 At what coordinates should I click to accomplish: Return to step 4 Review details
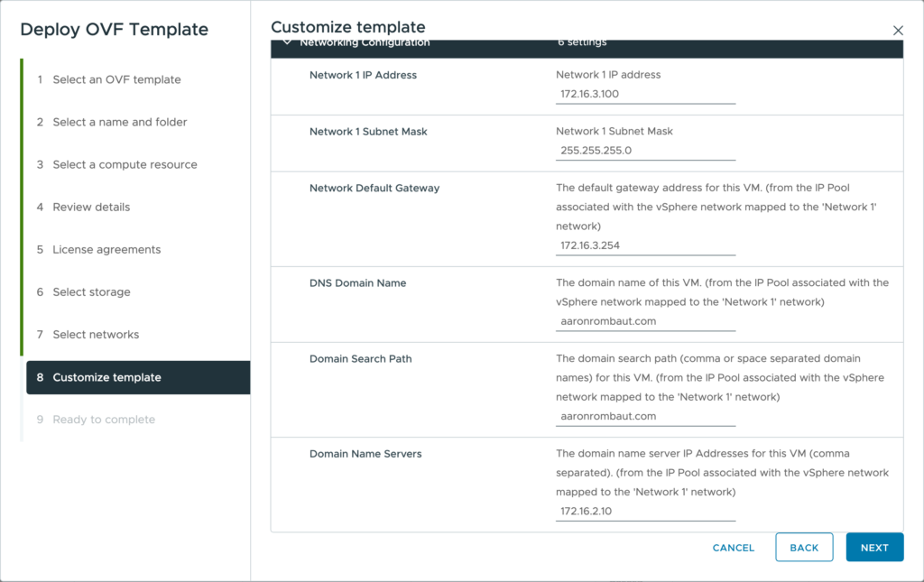[91, 207]
